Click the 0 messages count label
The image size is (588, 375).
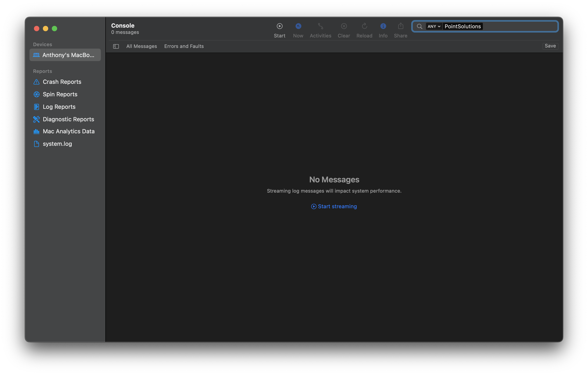point(125,32)
